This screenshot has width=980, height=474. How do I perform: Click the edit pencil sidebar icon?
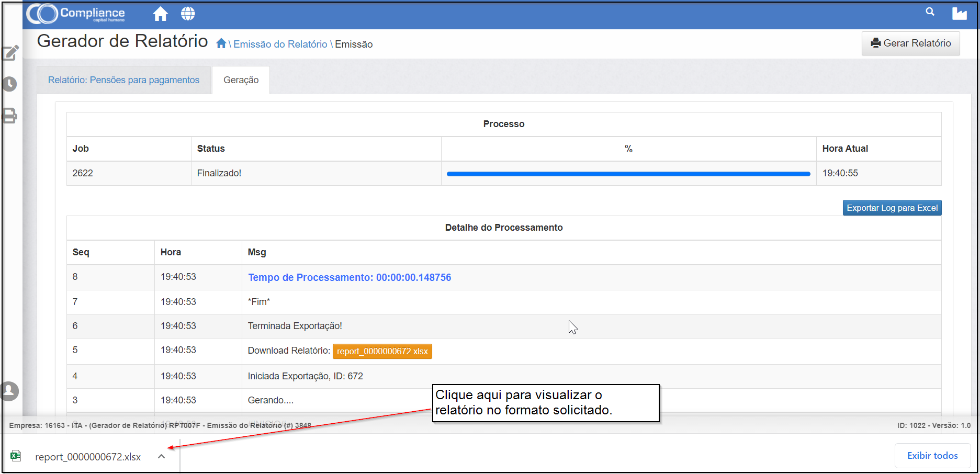click(11, 53)
